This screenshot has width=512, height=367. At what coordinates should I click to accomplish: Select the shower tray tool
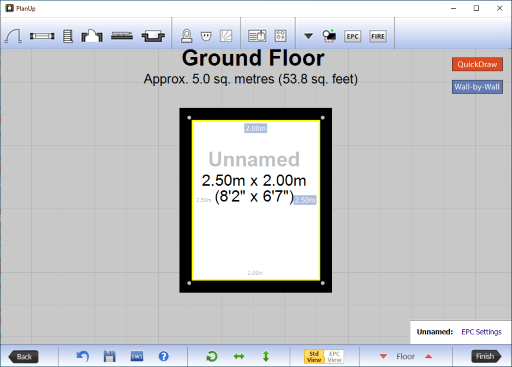tap(226, 36)
